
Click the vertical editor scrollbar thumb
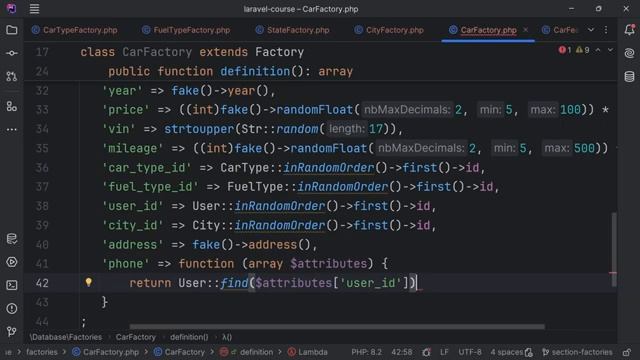pos(614,249)
